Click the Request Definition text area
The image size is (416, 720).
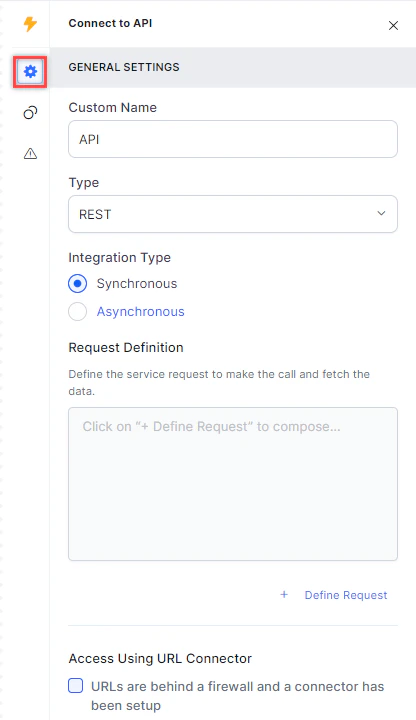coord(233,484)
